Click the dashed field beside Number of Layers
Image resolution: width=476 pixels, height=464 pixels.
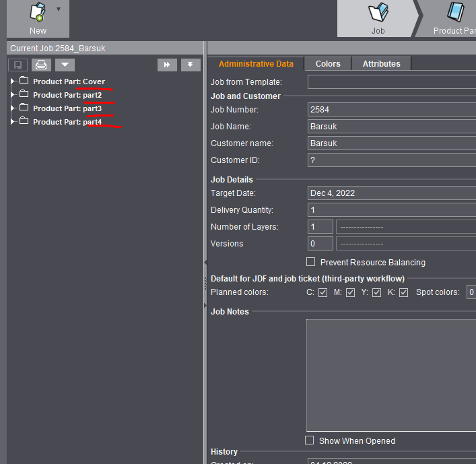(x=406, y=227)
